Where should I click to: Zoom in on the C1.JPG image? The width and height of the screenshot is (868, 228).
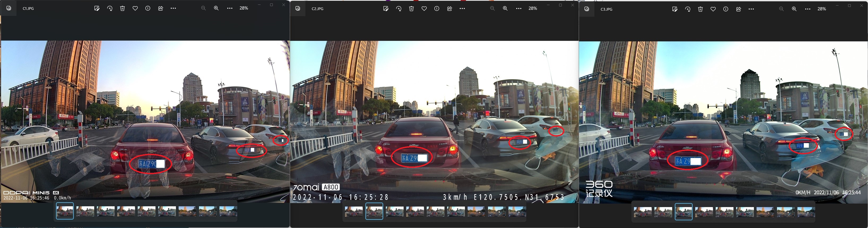216,8
